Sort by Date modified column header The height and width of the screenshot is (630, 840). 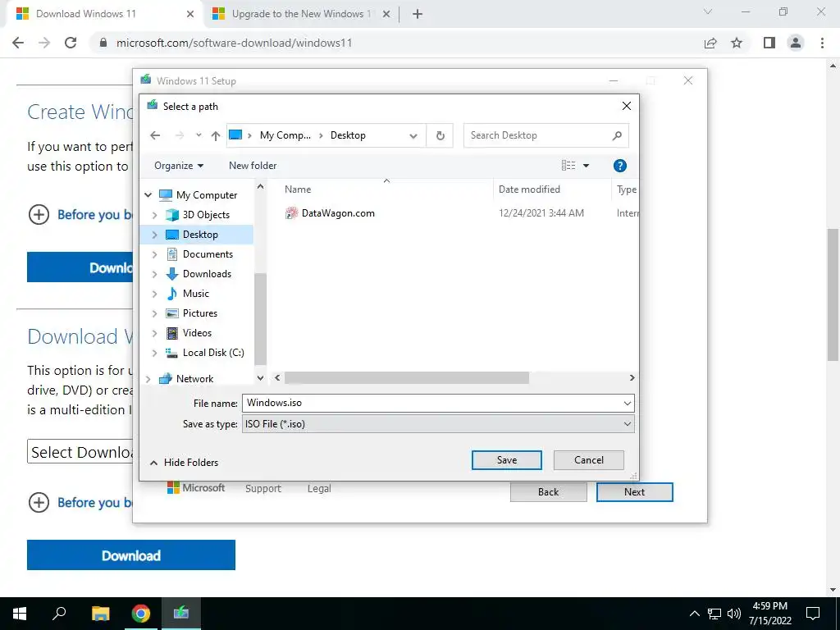coord(529,189)
